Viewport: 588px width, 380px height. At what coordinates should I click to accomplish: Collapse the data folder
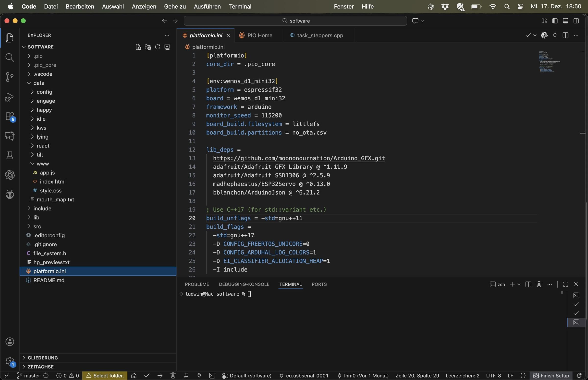coord(98,83)
